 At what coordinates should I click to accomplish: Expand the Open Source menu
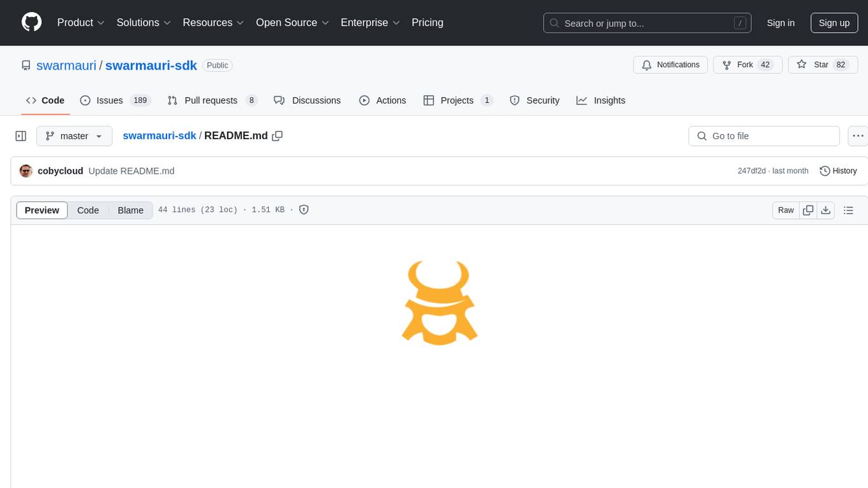pos(292,22)
